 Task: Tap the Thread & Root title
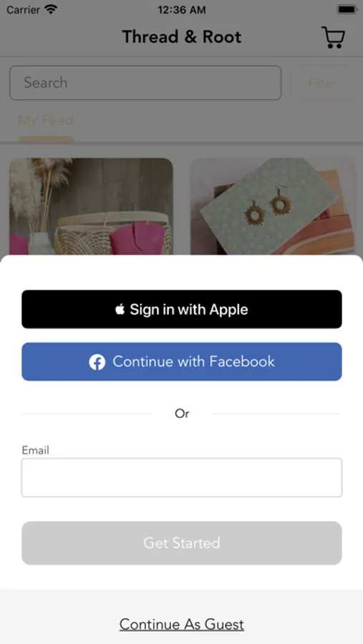[182, 37]
